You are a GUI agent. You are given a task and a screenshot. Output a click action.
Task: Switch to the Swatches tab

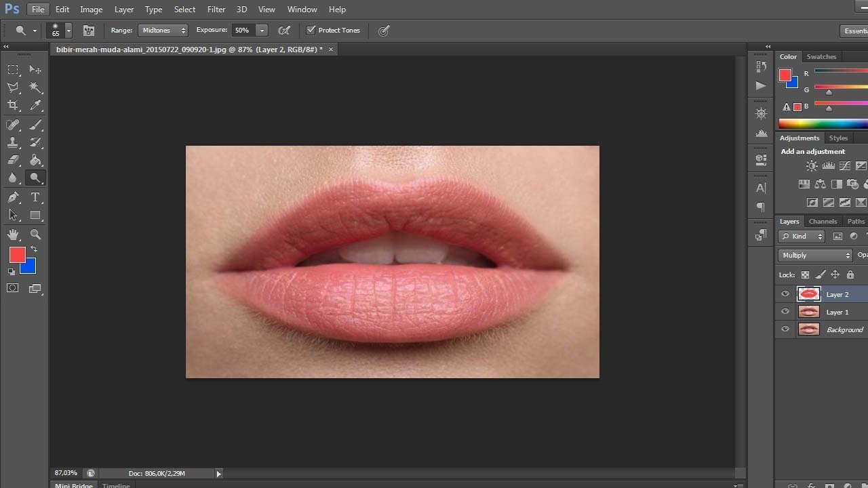click(x=821, y=57)
